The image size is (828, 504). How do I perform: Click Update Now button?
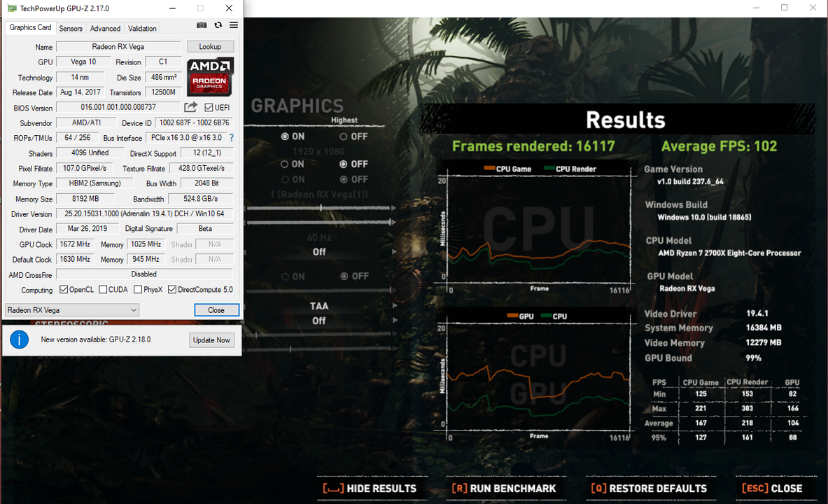point(211,339)
